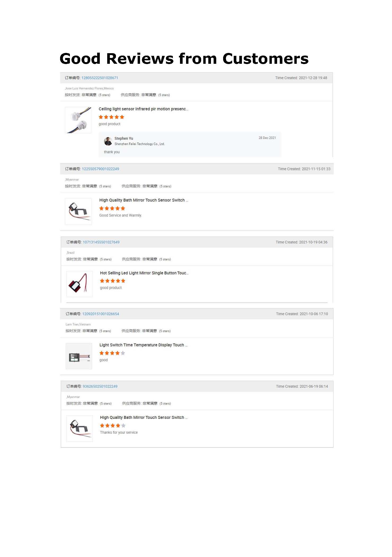Click the temperature display switch thumbnail

(79, 356)
